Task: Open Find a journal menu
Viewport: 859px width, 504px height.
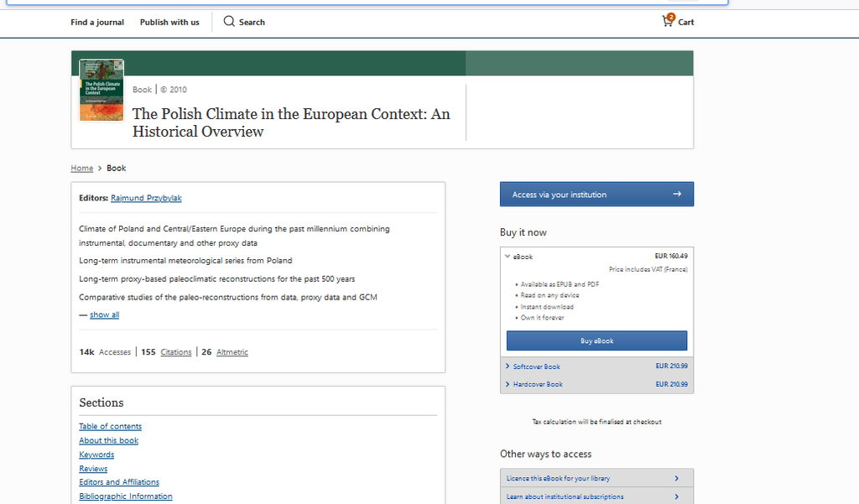Action: (97, 23)
